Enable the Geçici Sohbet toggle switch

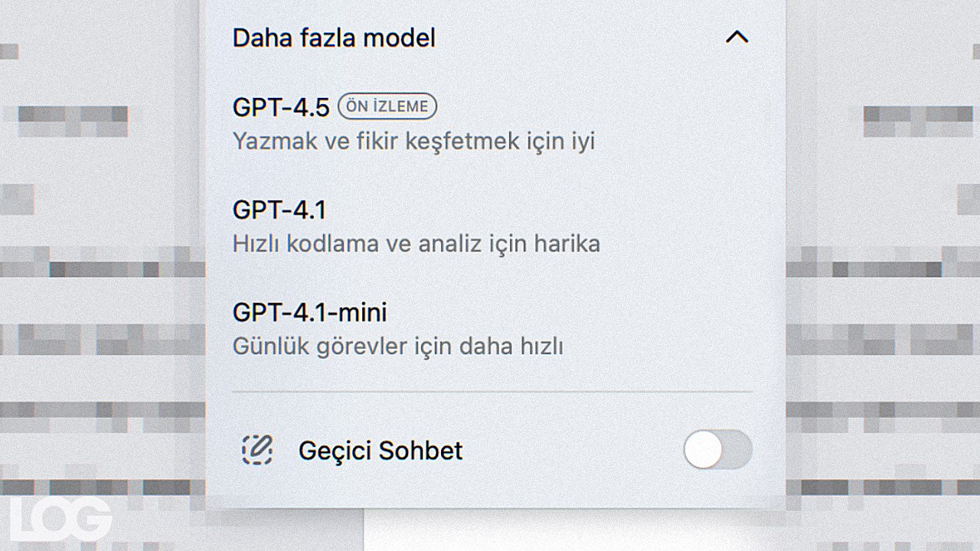coord(717,449)
